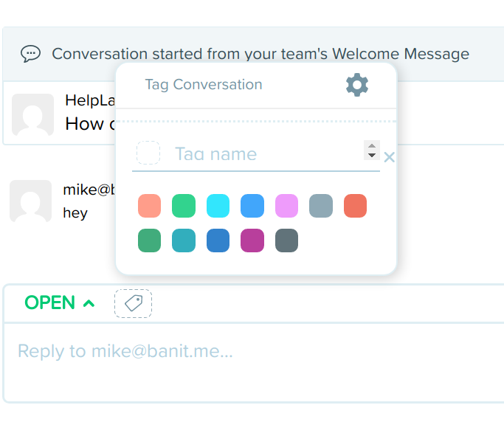Pick the cyan color swatch
Image resolution: width=504 pixels, height=436 pixels.
218,206
